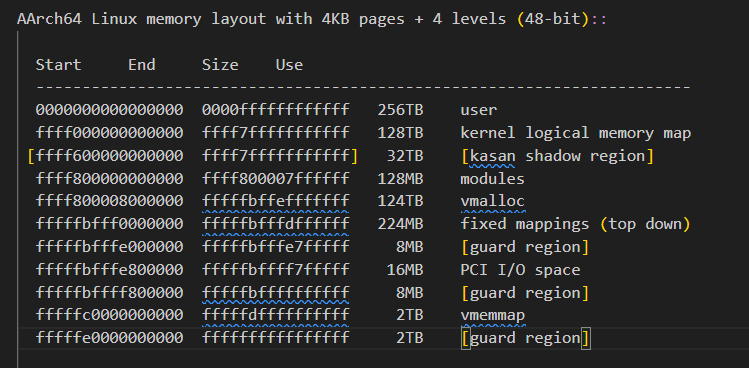Click the '16MB' size value

(405, 270)
